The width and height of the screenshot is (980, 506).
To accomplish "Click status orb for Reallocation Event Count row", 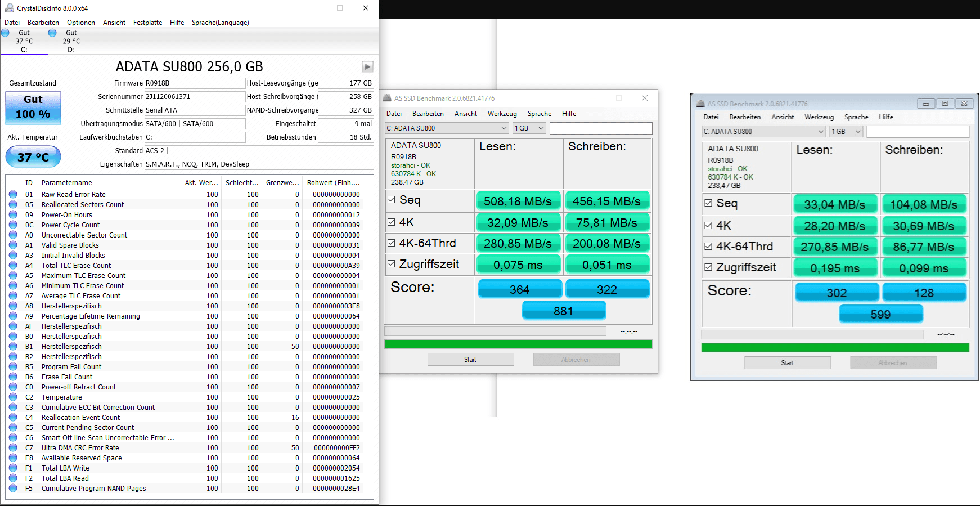I will (x=13, y=417).
